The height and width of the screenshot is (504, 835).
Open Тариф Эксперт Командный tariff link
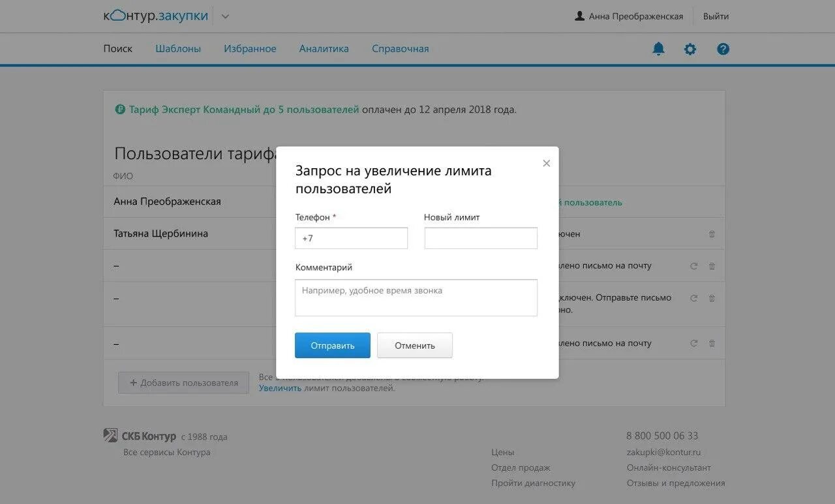(244, 110)
